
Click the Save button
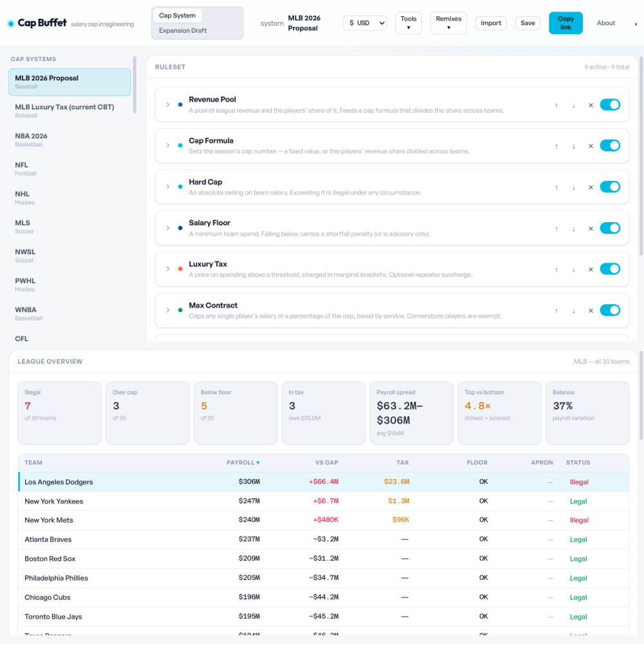[x=527, y=23]
